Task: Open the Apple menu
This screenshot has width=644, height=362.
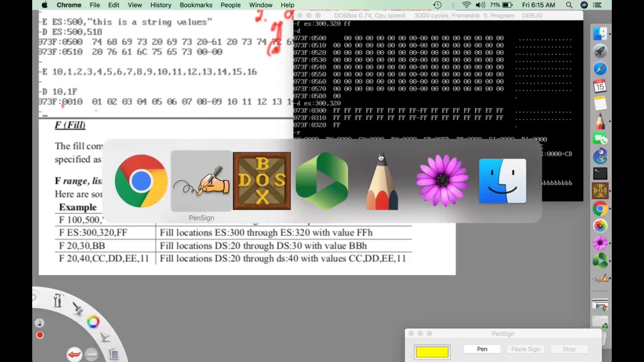Action: (x=44, y=5)
